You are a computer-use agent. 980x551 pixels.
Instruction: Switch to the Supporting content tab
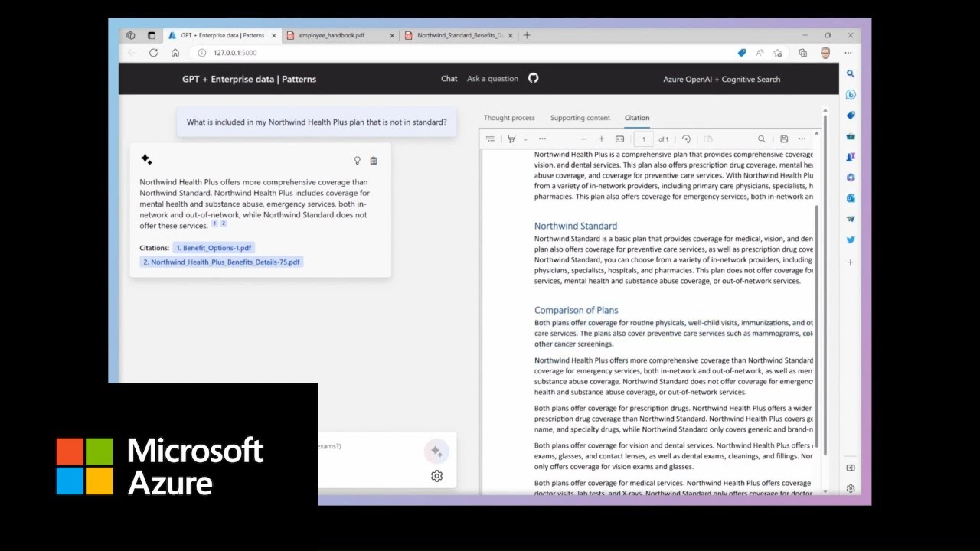(x=580, y=117)
